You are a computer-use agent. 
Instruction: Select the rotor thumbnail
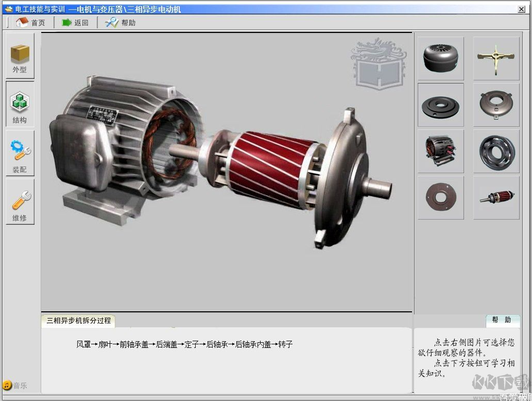point(496,197)
